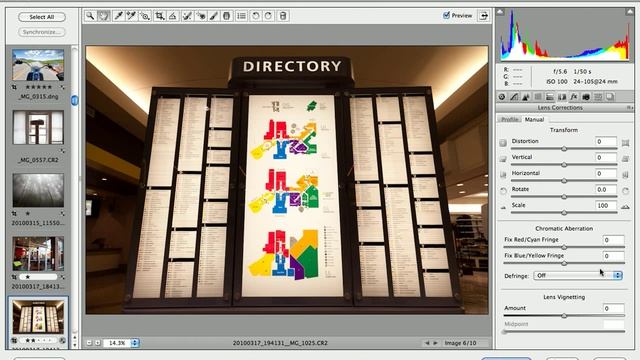Screen dimensions: 640x360
Task: Open the Detail panel tab
Action: pyautogui.click(x=526, y=97)
